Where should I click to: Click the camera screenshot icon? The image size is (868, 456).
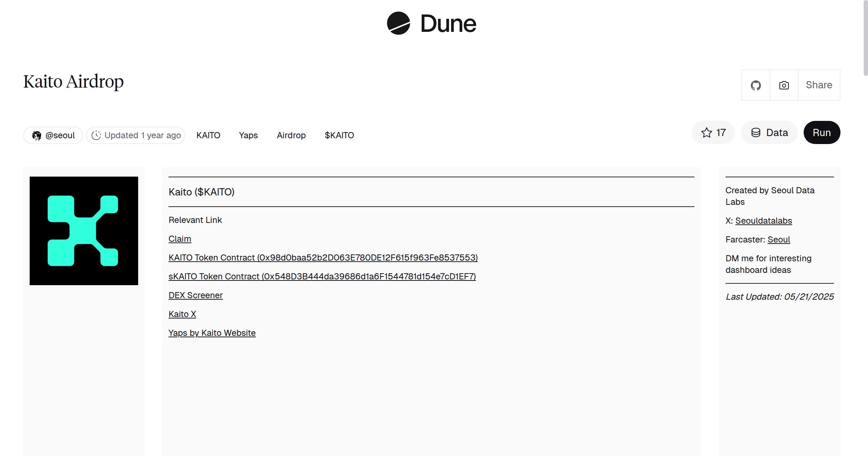[783, 85]
